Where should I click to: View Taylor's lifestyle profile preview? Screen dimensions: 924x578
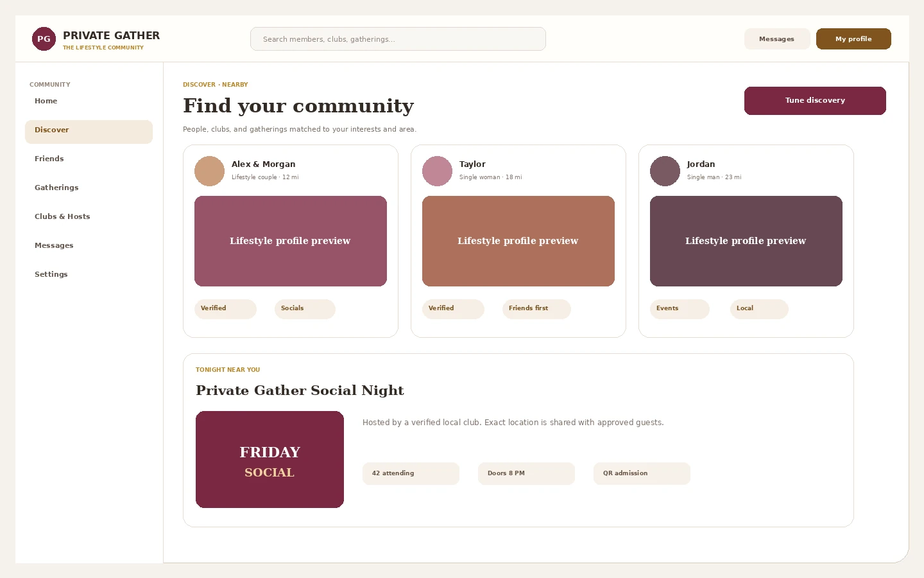point(518,241)
